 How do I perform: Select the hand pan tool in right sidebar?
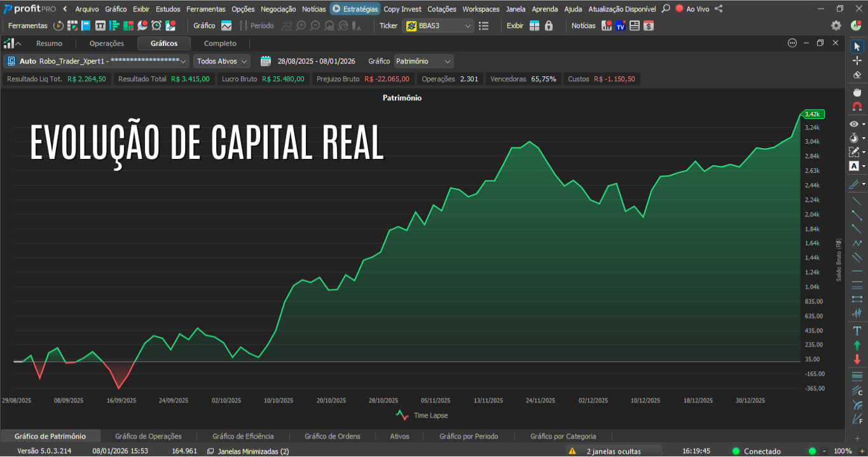click(x=856, y=91)
